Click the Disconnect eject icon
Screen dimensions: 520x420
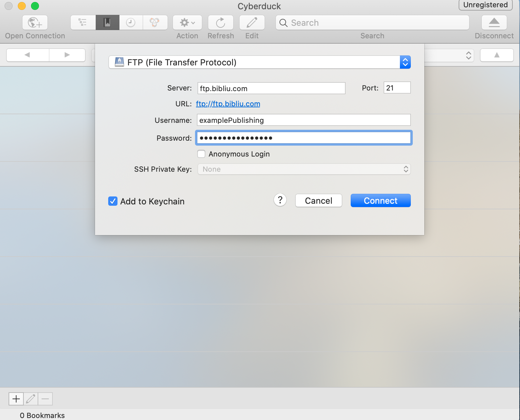[x=494, y=22]
